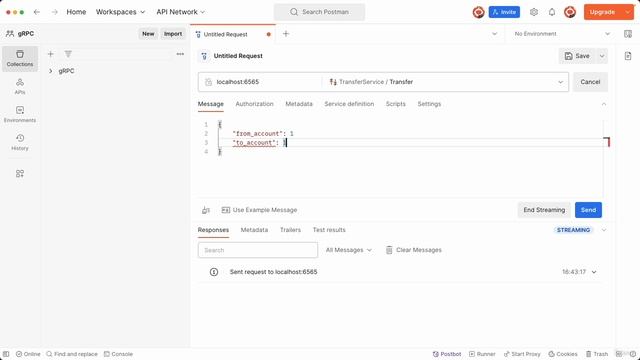
Task: Open the APIs sidebar panel
Action: coord(20,87)
